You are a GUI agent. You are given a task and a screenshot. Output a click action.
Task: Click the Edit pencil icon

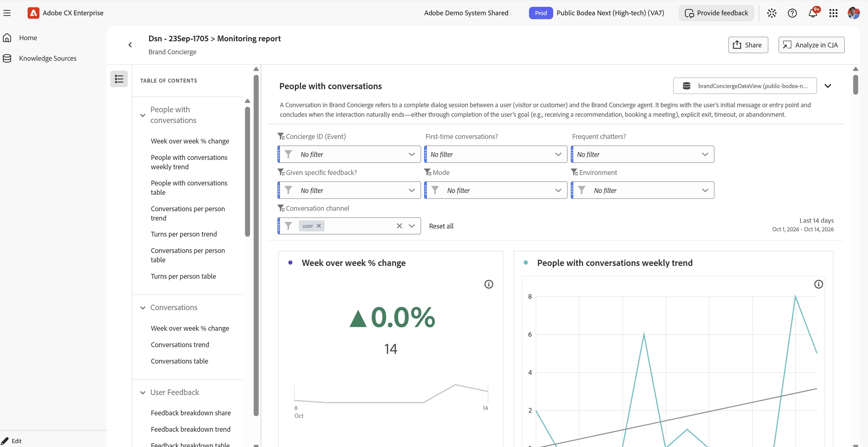tap(5, 441)
